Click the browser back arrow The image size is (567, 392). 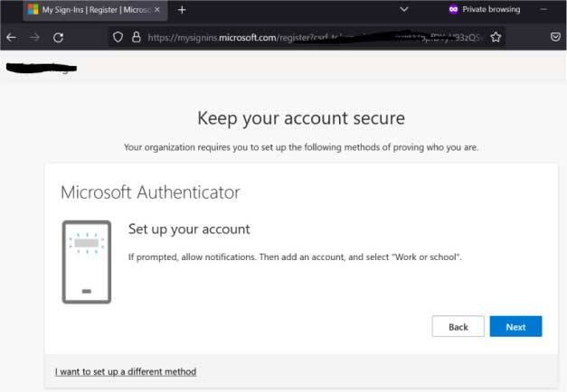11,38
